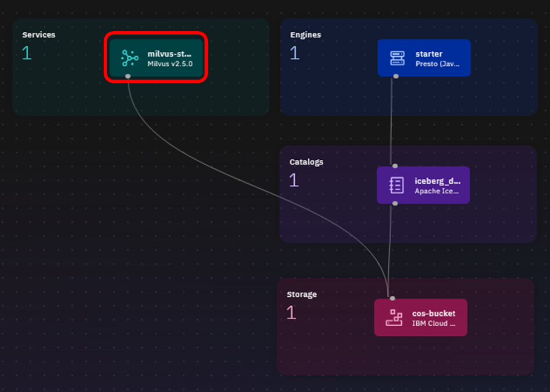Open the milvus-st... service name label
Viewport: 550px width, 392px height.
pos(169,54)
